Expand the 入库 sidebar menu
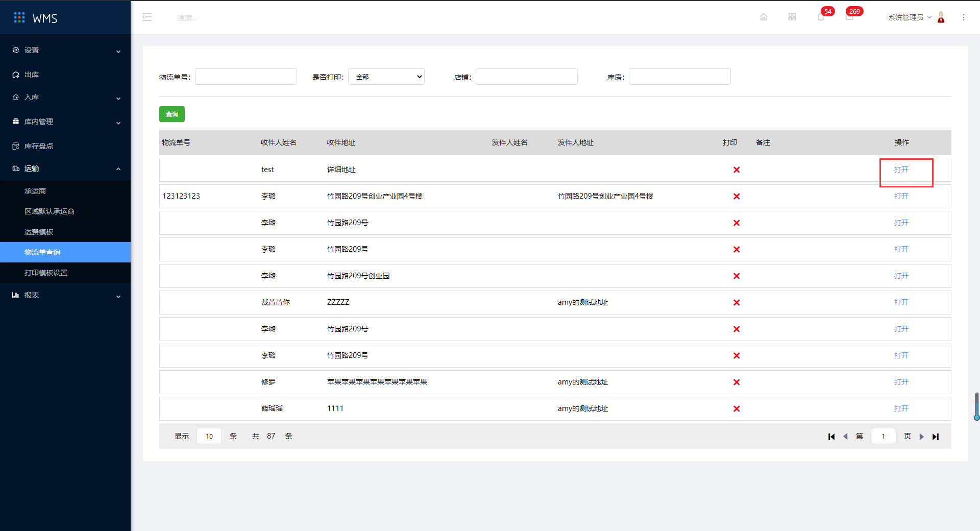980x531 pixels. click(65, 97)
